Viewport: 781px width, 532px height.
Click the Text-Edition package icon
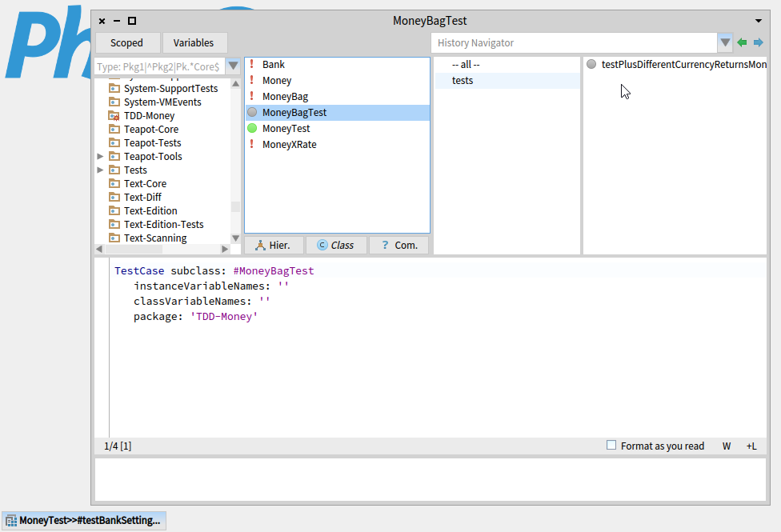pos(114,210)
